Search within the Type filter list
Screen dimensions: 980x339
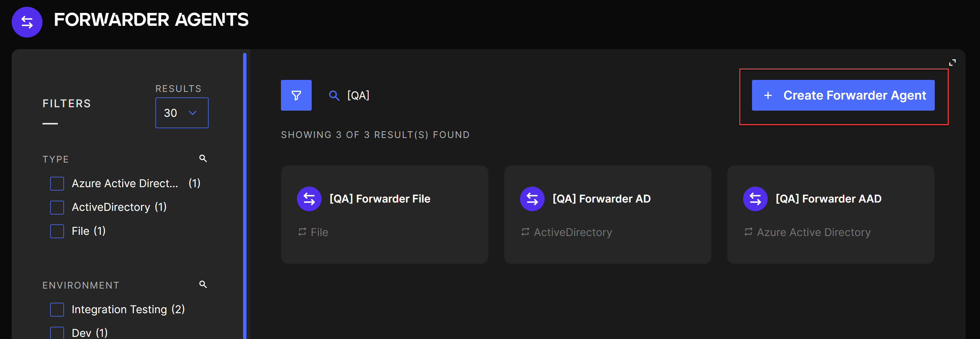click(x=203, y=159)
